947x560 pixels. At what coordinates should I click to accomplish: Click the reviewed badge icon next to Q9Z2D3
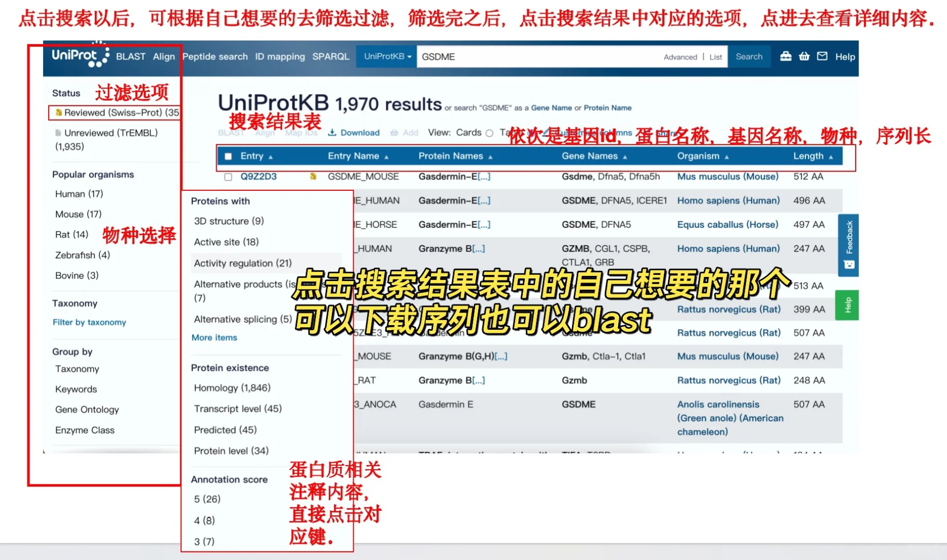coord(313,176)
